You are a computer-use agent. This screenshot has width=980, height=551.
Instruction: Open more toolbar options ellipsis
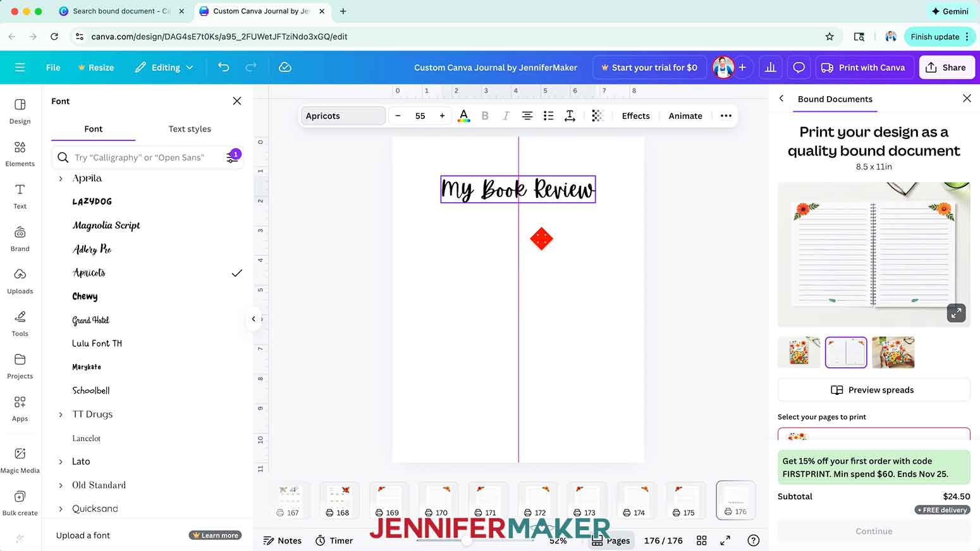pos(726,116)
